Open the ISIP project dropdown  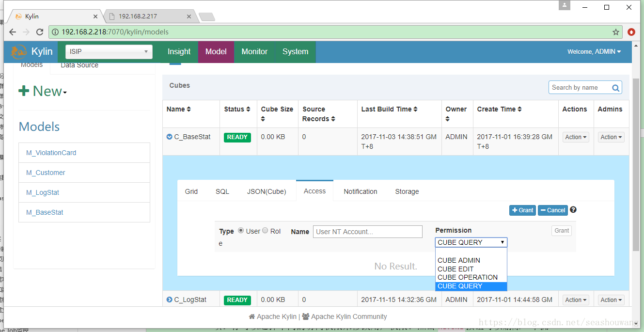[109, 52]
